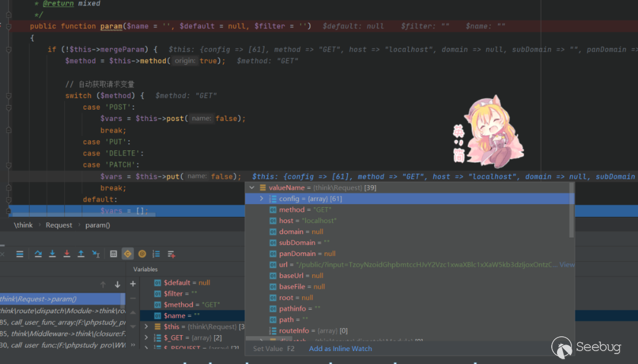Click the Request breadcrumb item
The width and height of the screenshot is (638, 364).
[x=58, y=225]
